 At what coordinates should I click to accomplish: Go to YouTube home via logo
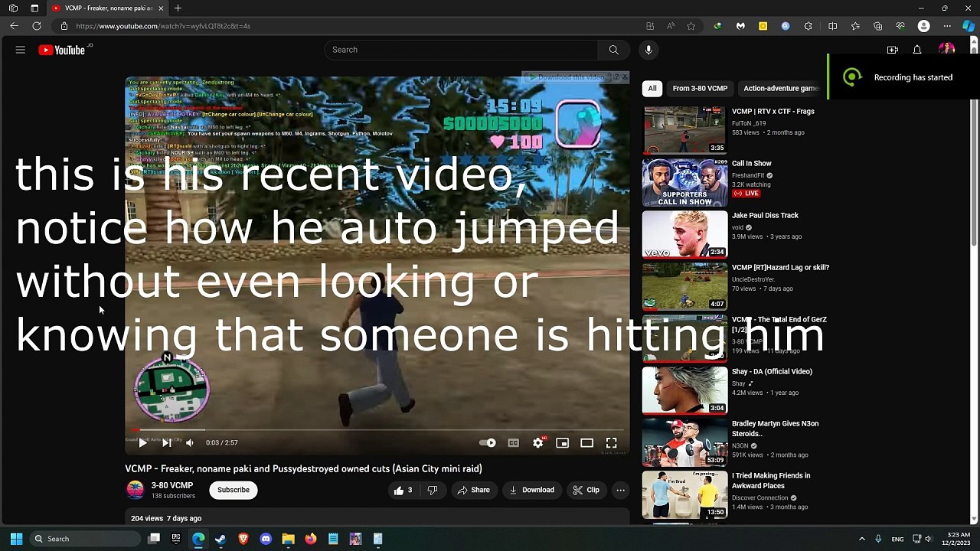click(62, 51)
